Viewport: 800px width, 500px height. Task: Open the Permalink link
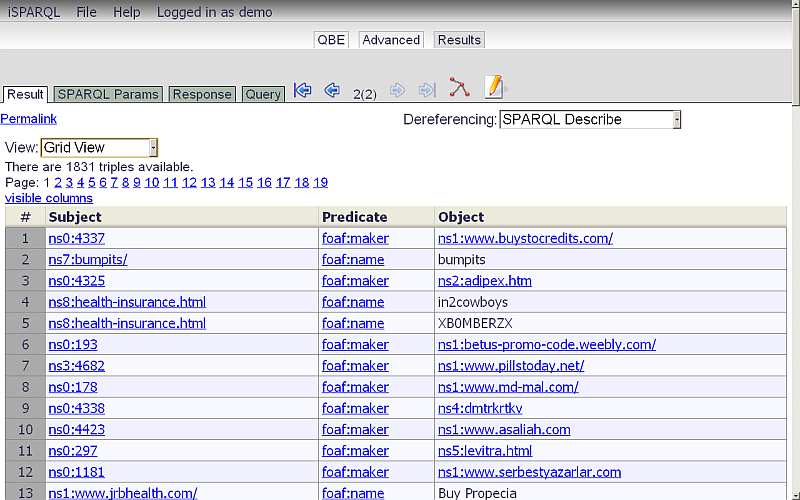(29, 119)
